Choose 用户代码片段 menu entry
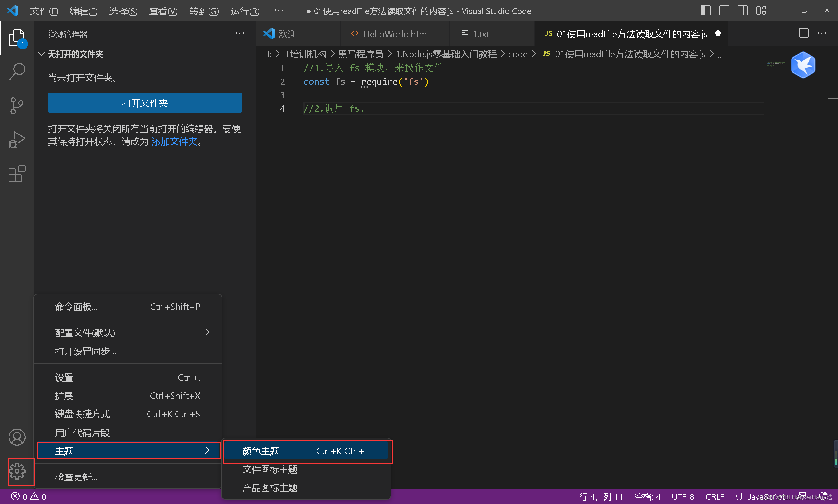 click(128, 433)
